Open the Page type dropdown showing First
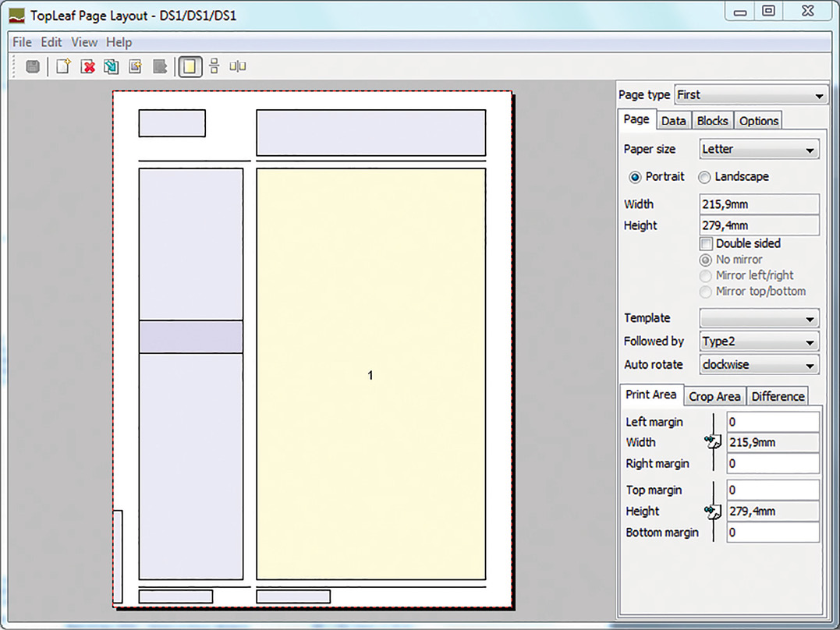 point(751,95)
